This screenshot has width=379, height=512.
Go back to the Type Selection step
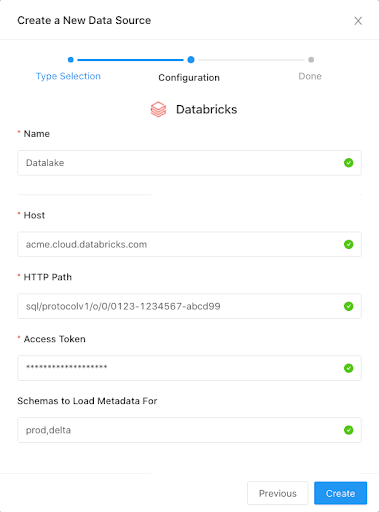point(68,76)
